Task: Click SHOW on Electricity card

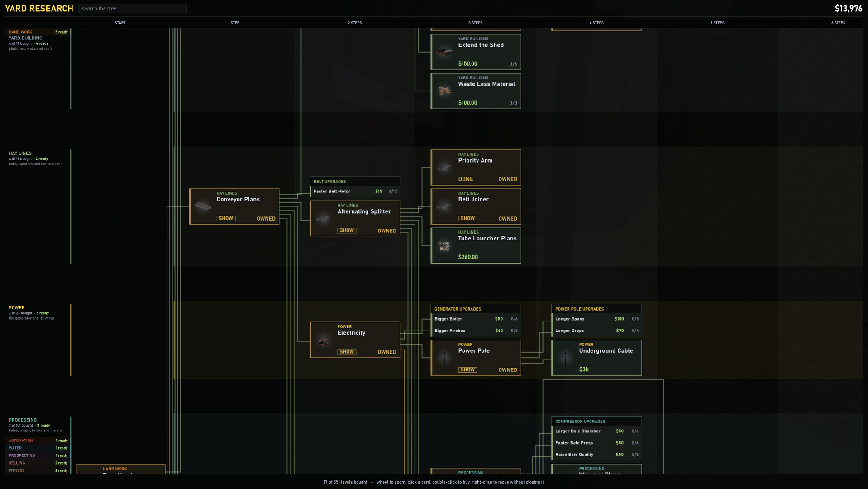Action: [x=347, y=352]
